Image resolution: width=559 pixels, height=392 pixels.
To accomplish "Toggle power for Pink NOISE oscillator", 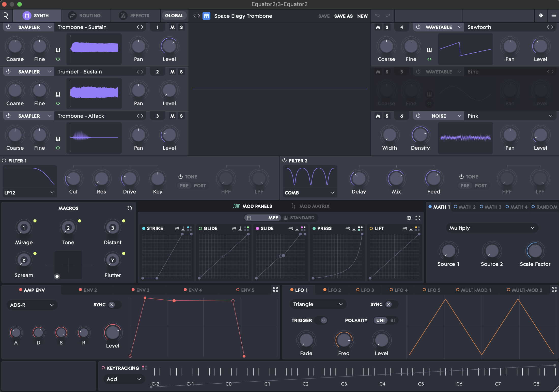I will pyautogui.click(x=418, y=116).
